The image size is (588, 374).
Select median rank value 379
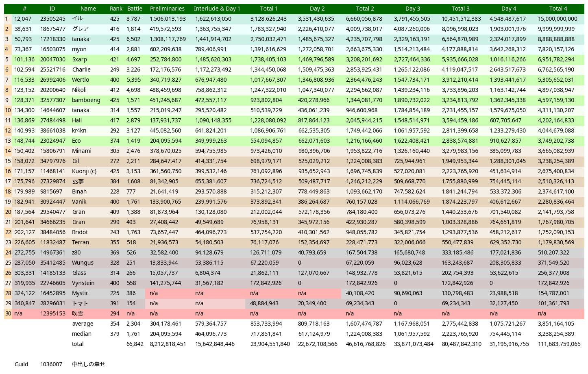pos(115,334)
